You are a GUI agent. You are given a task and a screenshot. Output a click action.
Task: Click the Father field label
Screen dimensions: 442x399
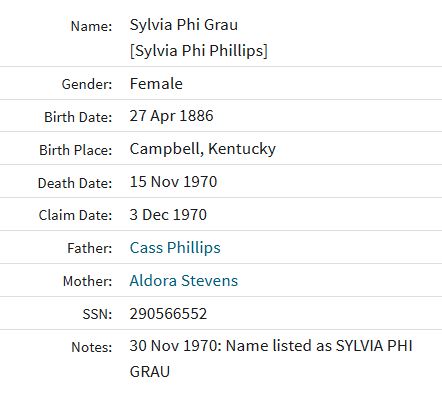click(x=90, y=248)
